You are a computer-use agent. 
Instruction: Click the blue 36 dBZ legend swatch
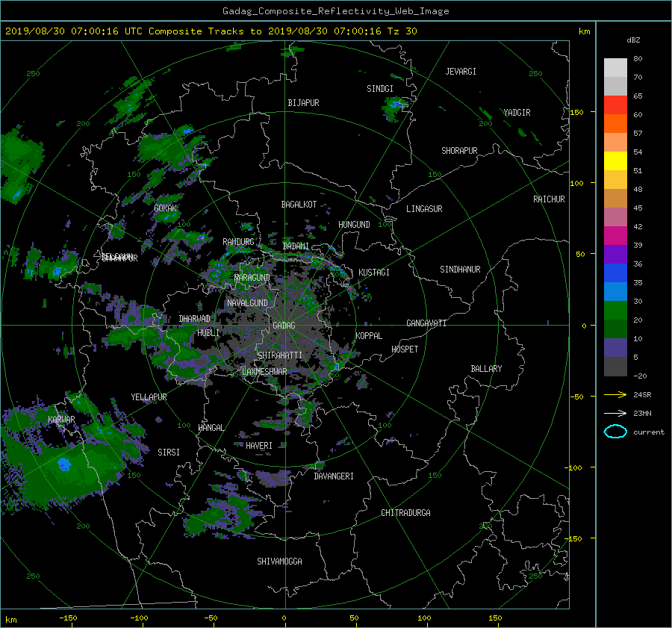[615, 273]
